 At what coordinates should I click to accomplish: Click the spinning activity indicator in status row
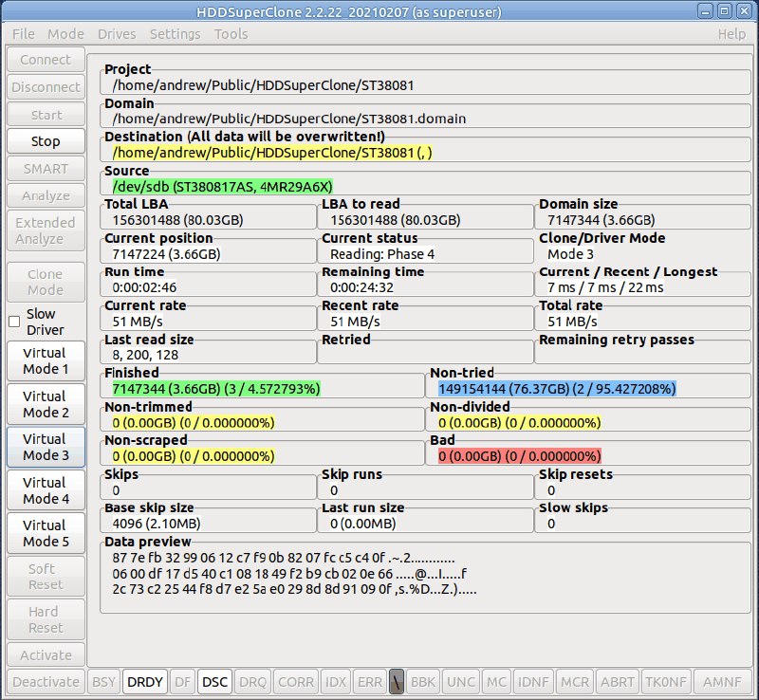[397, 682]
